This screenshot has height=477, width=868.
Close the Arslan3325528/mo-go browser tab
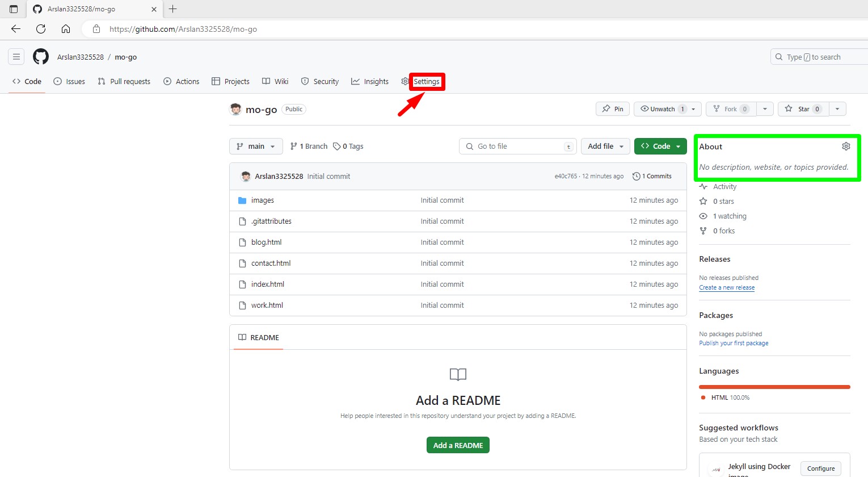pyautogui.click(x=154, y=9)
